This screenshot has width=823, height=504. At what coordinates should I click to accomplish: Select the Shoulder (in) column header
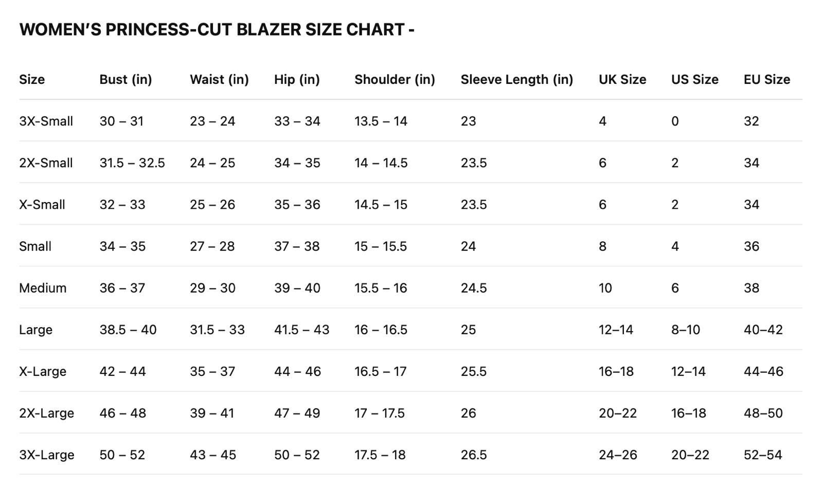click(x=395, y=80)
